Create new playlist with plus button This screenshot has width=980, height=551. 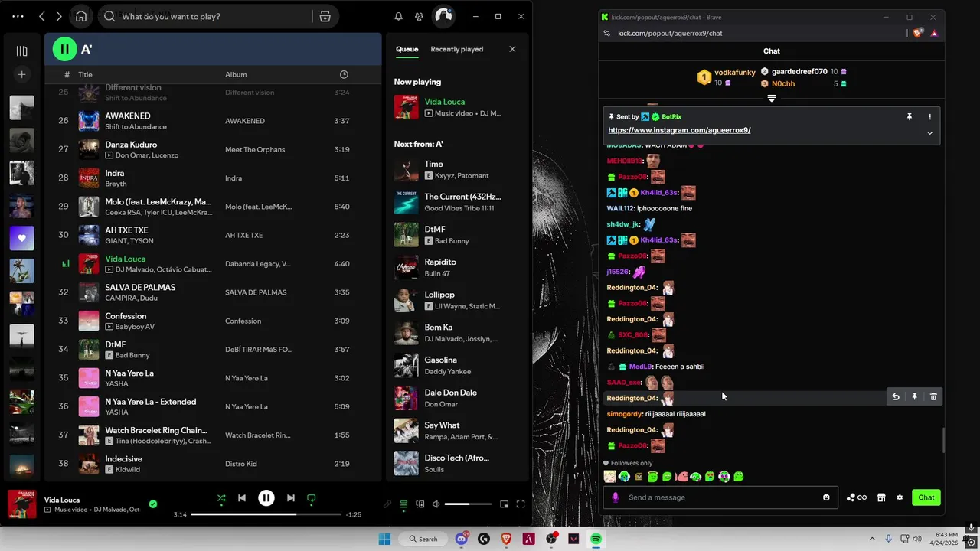click(x=21, y=74)
